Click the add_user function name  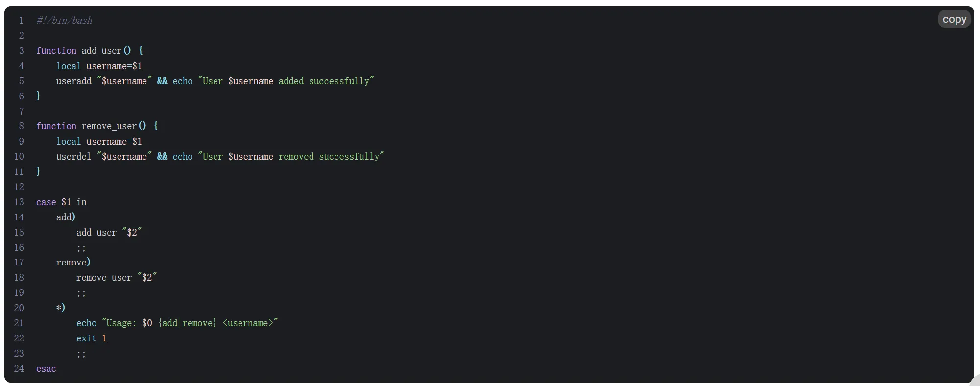101,51
